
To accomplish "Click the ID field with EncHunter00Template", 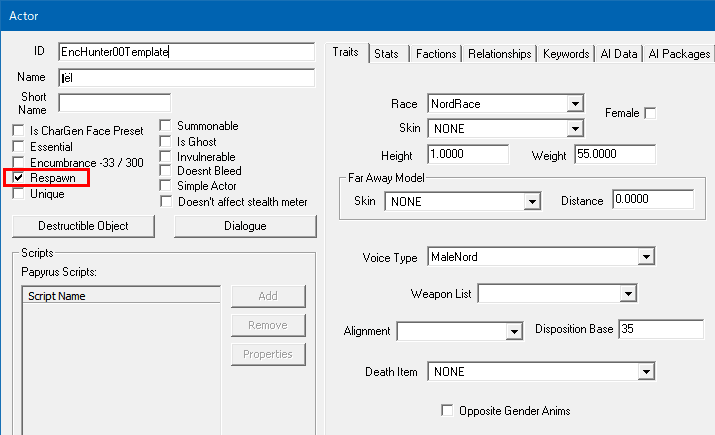I will [187, 52].
